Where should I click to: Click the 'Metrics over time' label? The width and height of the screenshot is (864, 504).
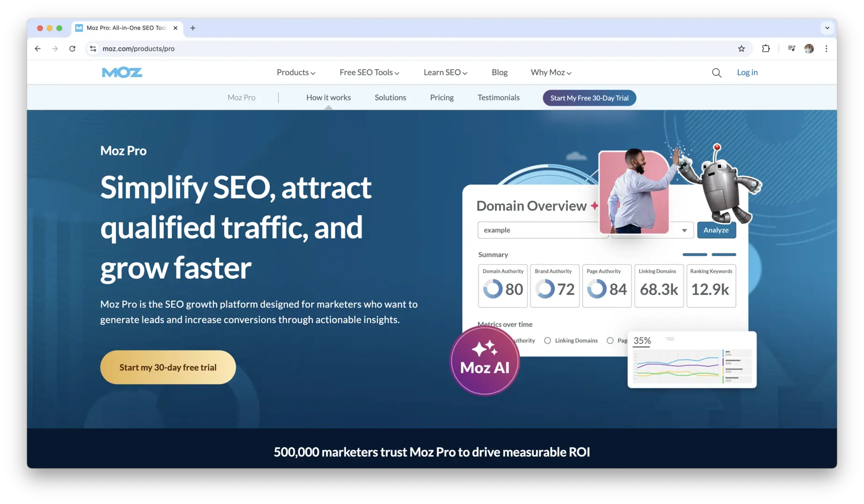(505, 324)
